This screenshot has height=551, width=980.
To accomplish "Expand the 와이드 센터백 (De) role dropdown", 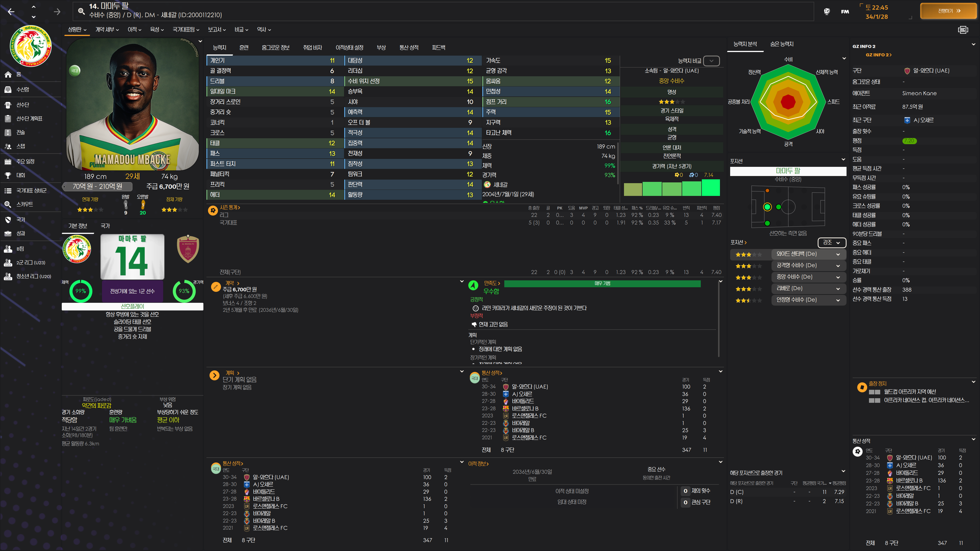I will tap(838, 254).
